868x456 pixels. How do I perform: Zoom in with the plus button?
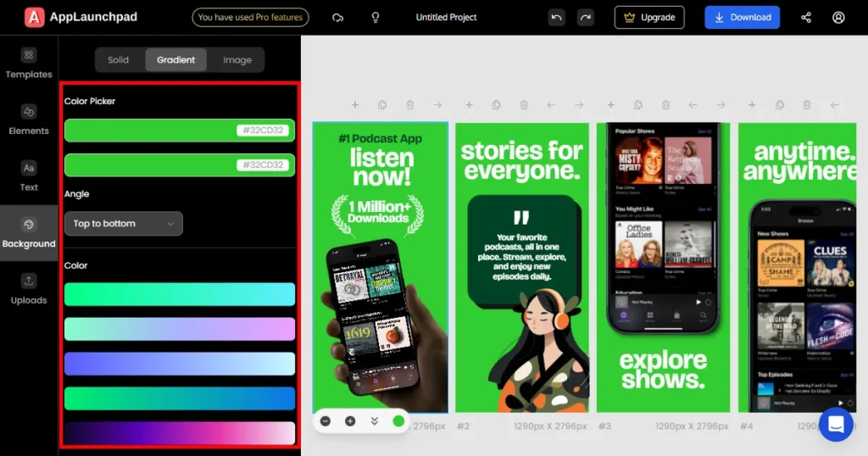tap(350, 421)
